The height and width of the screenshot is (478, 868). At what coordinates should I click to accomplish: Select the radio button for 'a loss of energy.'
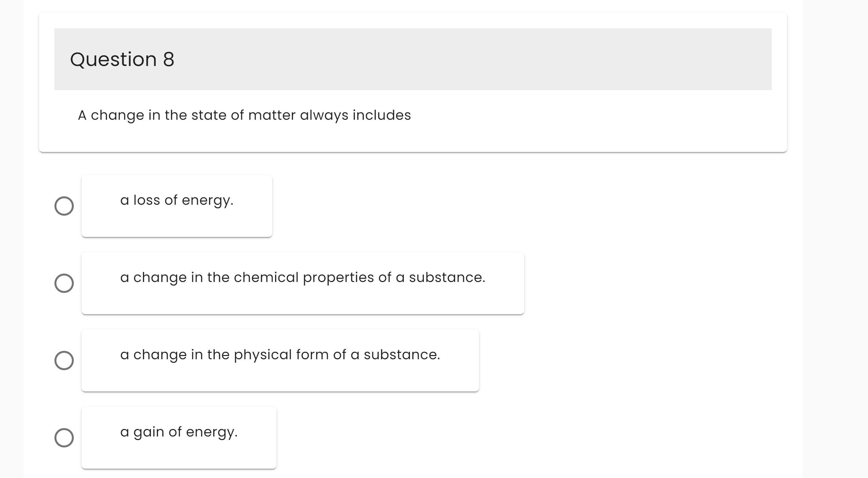[x=64, y=206]
